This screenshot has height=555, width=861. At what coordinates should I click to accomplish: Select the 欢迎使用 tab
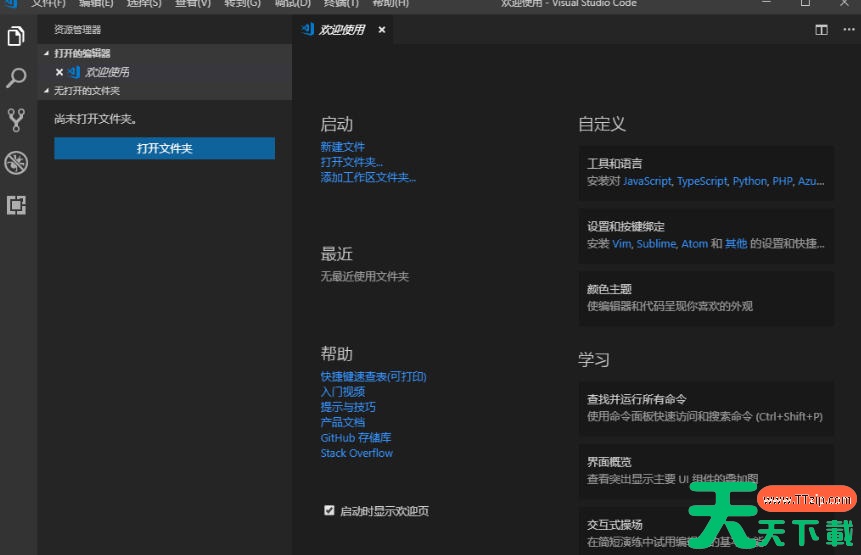[342, 30]
